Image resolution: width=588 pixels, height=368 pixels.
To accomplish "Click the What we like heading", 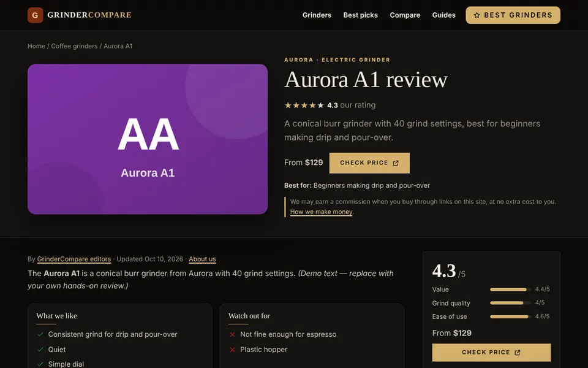I will 56,316.
